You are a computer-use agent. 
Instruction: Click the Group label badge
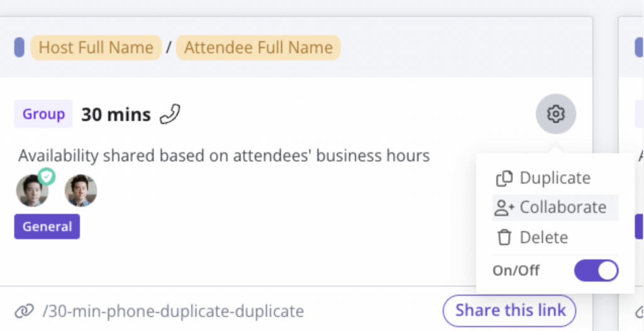[x=43, y=114]
